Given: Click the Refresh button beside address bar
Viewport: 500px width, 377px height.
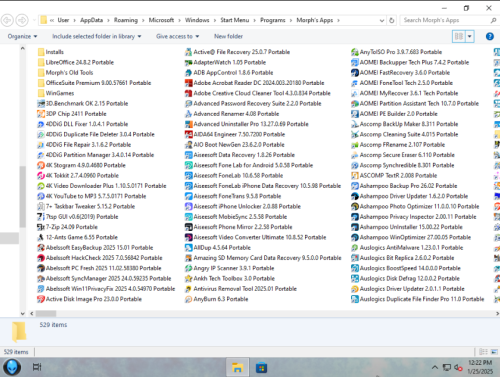Looking at the screenshot, I should tap(392, 20).
